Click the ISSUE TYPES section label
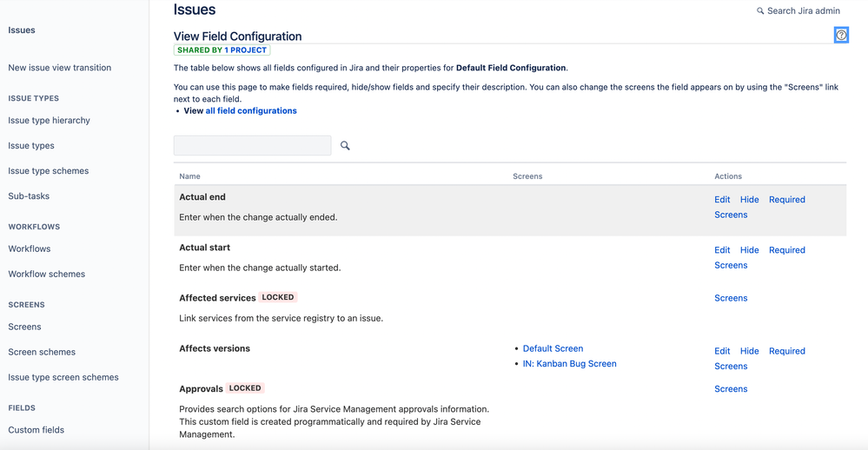868x450 pixels. coord(33,98)
